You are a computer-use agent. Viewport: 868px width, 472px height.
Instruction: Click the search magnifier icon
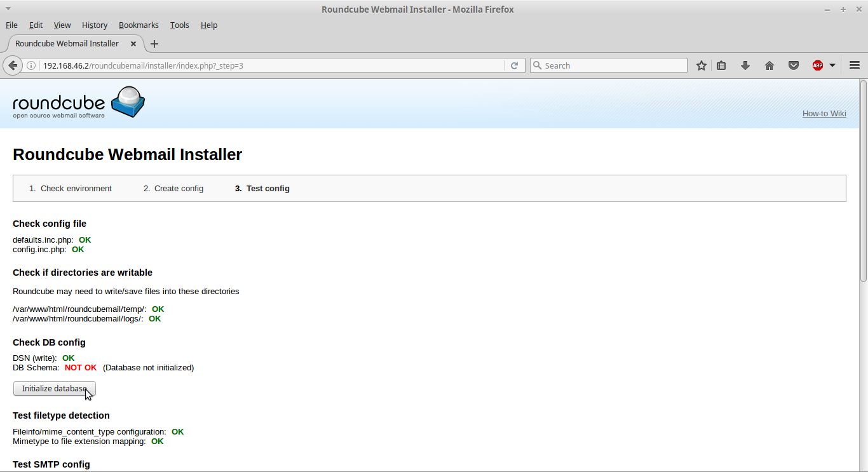[x=538, y=65]
